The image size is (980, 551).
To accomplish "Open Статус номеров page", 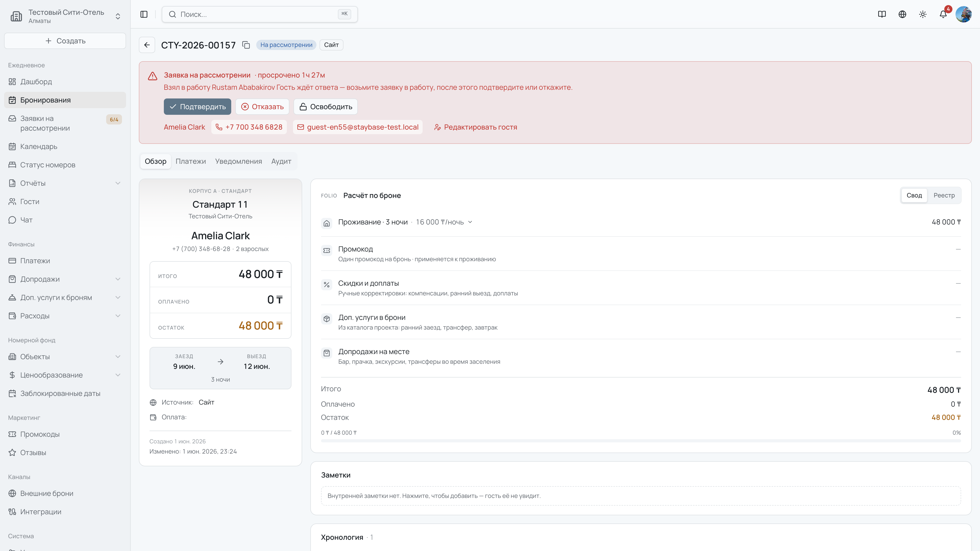I will point(65,165).
